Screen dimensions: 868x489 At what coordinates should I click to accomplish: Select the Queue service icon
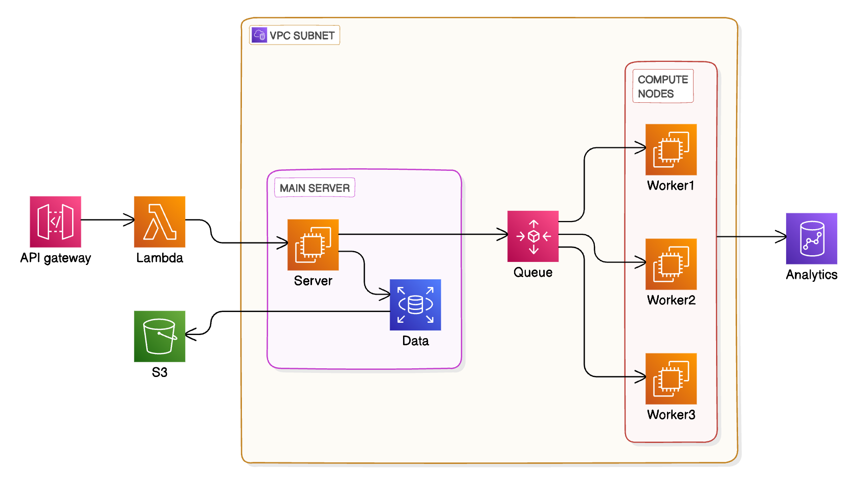tap(533, 236)
